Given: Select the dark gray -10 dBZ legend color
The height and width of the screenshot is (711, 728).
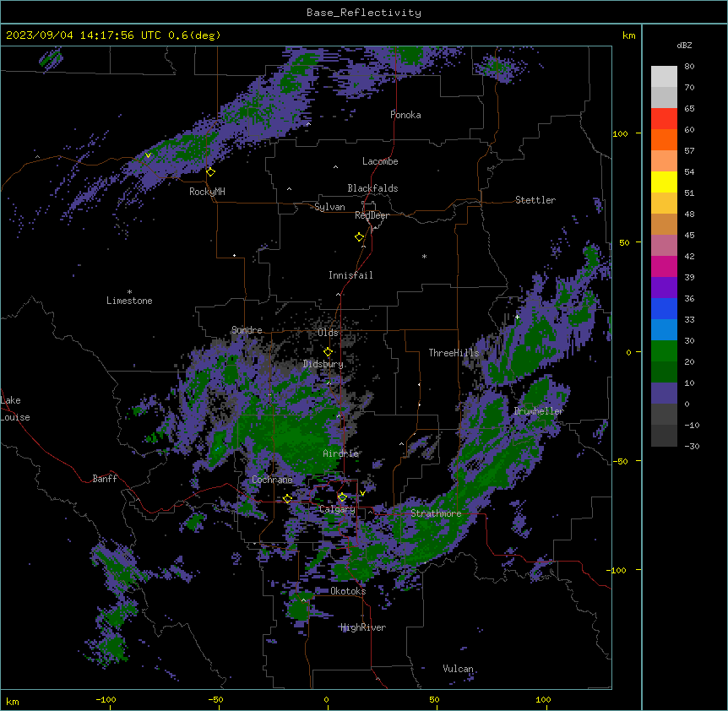Looking at the screenshot, I should click(x=664, y=436).
